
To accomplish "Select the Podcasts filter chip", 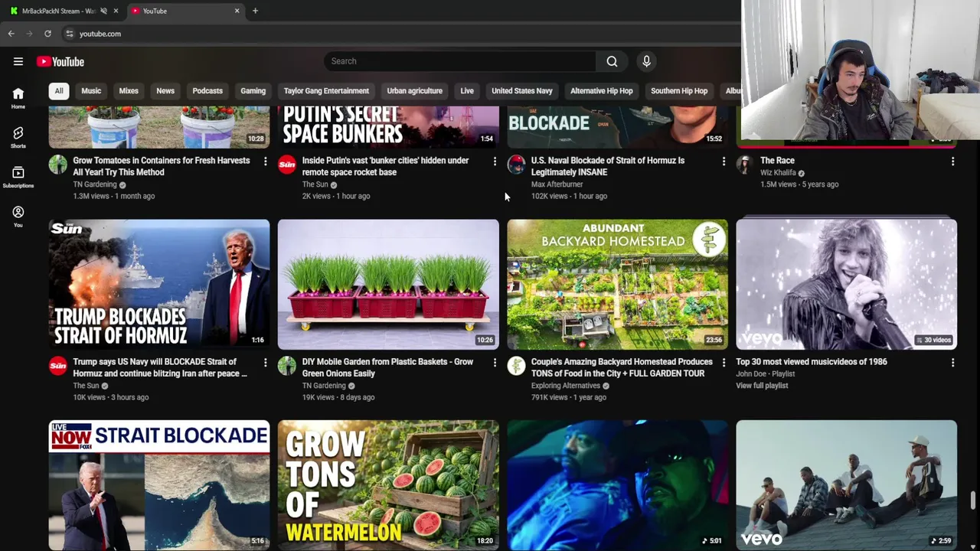I will (x=207, y=91).
